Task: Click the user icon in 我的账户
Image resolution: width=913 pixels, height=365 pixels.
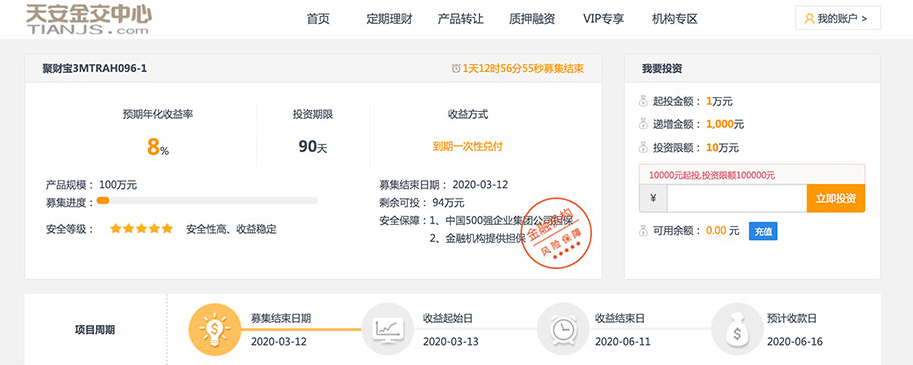Action: 809,19
